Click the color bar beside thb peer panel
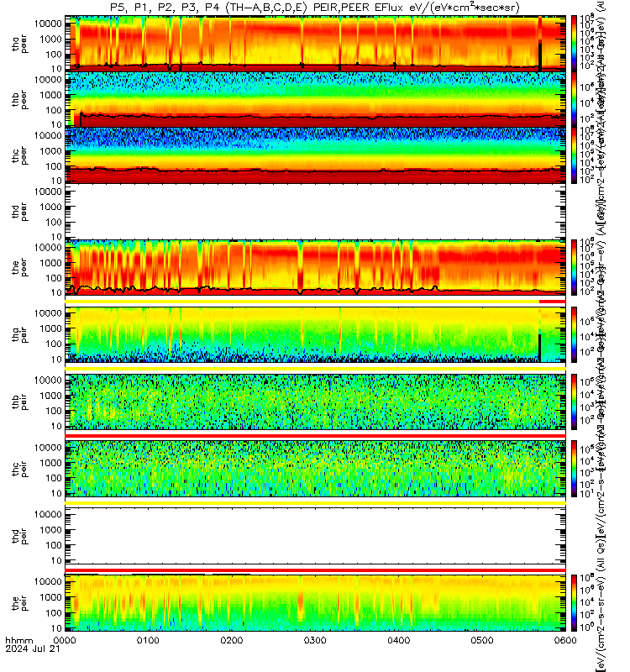630x672 pixels. pyautogui.click(x=575, y=99)
